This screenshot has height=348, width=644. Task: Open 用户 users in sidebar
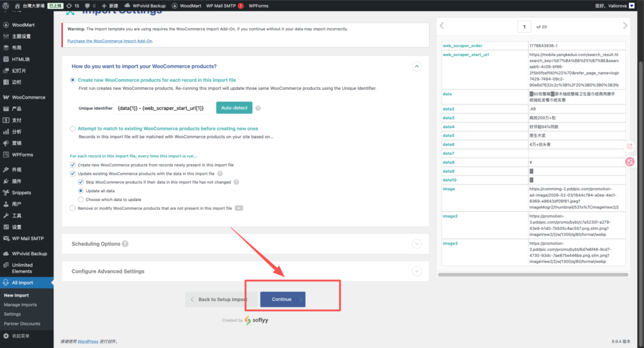click(x=16, y=204)
